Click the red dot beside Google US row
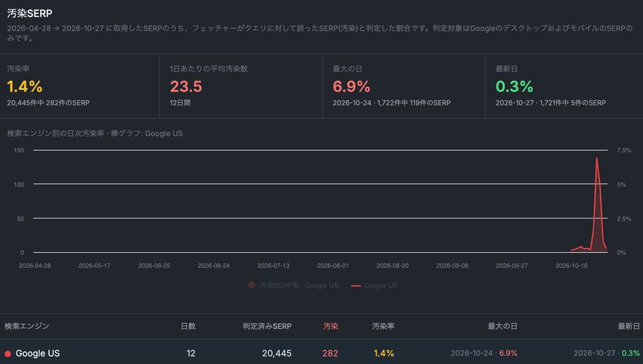This screenshot has width=643, height=364. [x=8, y=353]
